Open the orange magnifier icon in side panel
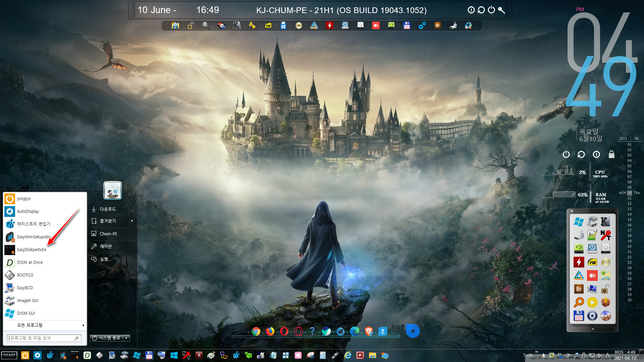This screenshot has height=362, width=644. tap(579, 302)
